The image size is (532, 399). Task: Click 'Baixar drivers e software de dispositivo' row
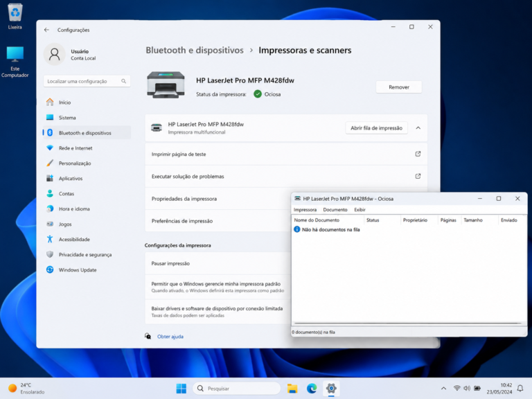pos(218,312)
